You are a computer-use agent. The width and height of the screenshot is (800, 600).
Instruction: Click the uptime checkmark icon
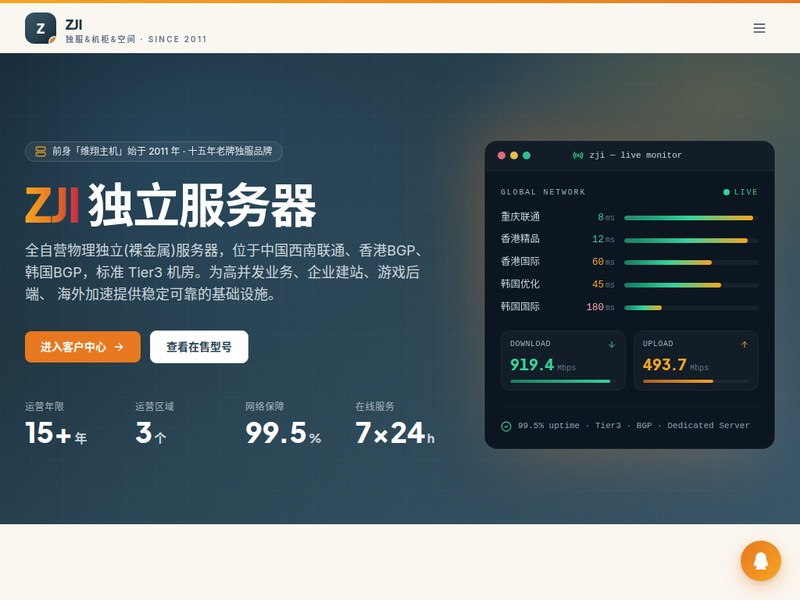pos(506,426)
